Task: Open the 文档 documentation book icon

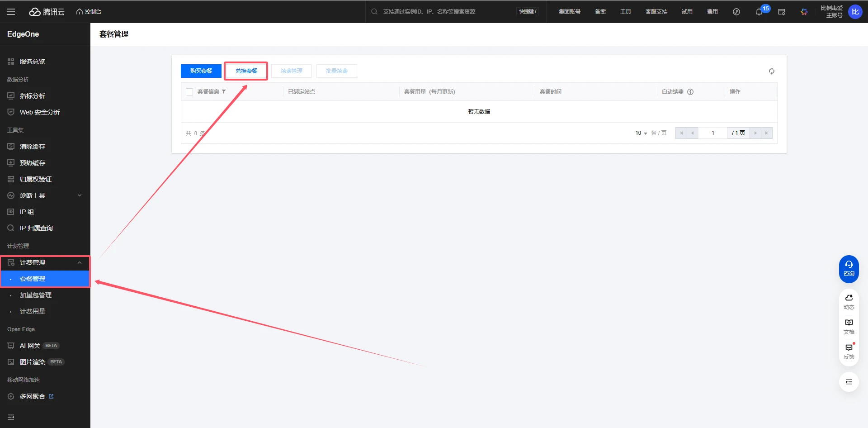Action: (849, 326)
